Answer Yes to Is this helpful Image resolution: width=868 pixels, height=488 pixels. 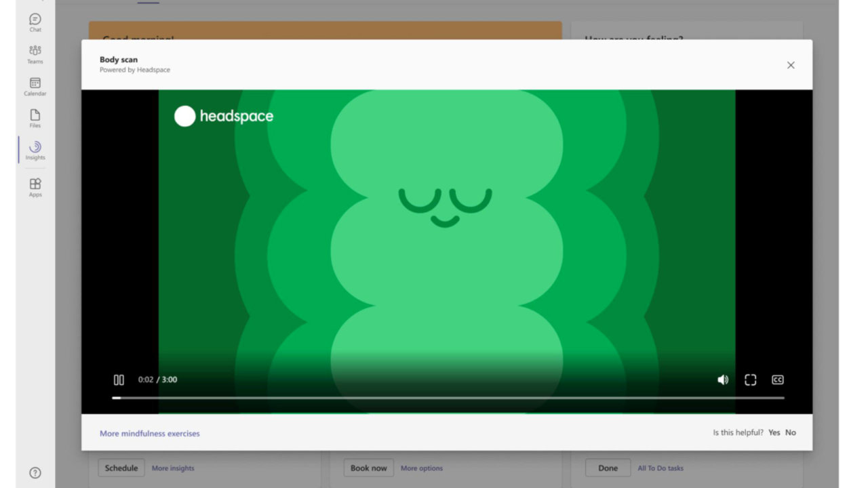click(774, 432)
